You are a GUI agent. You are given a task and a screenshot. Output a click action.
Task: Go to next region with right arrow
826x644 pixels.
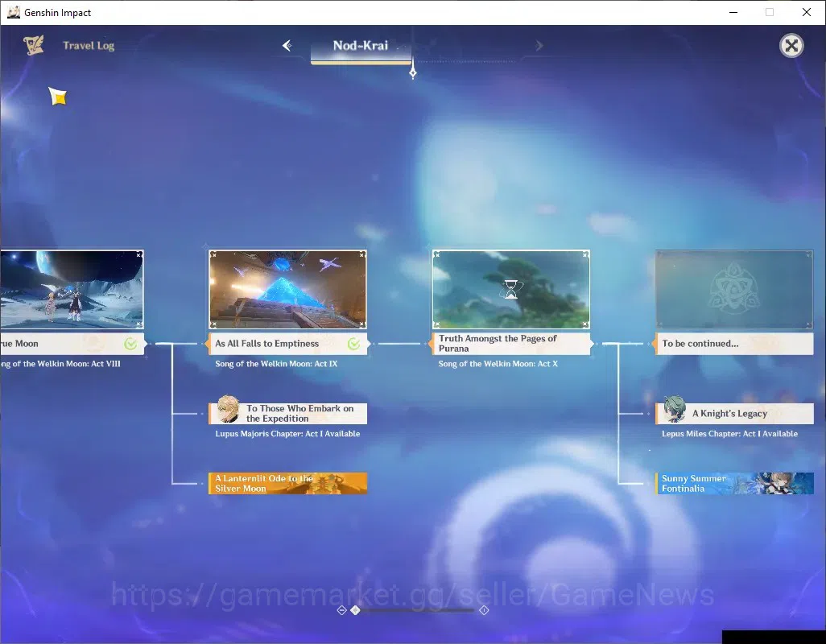tap(539, 46)
